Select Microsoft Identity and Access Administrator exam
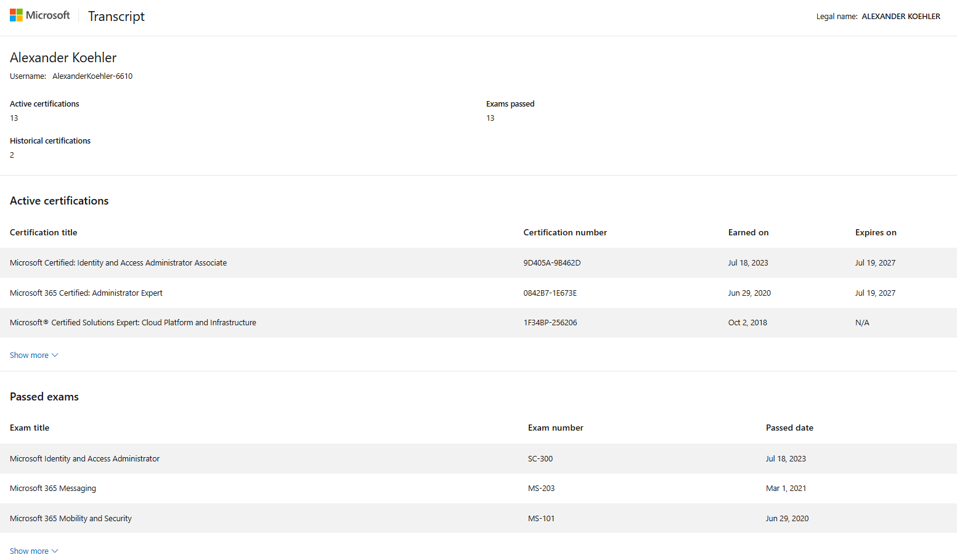Viewport: 957px width, 560px height. pos(84,459)
